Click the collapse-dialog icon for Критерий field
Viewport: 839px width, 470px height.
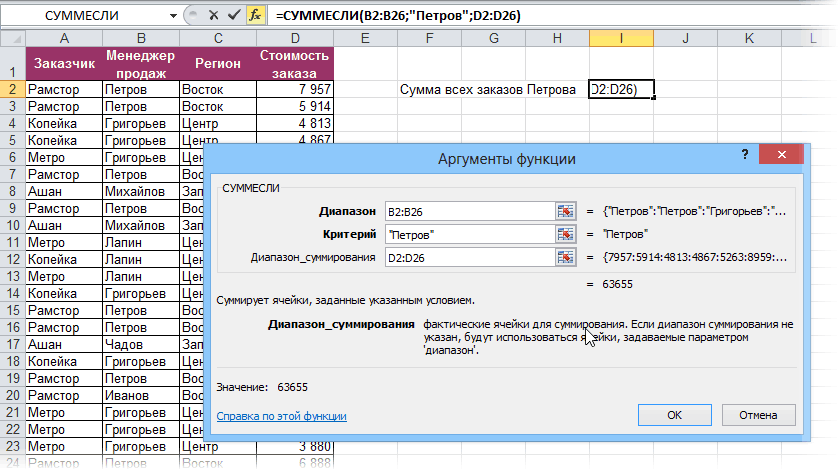567,234
